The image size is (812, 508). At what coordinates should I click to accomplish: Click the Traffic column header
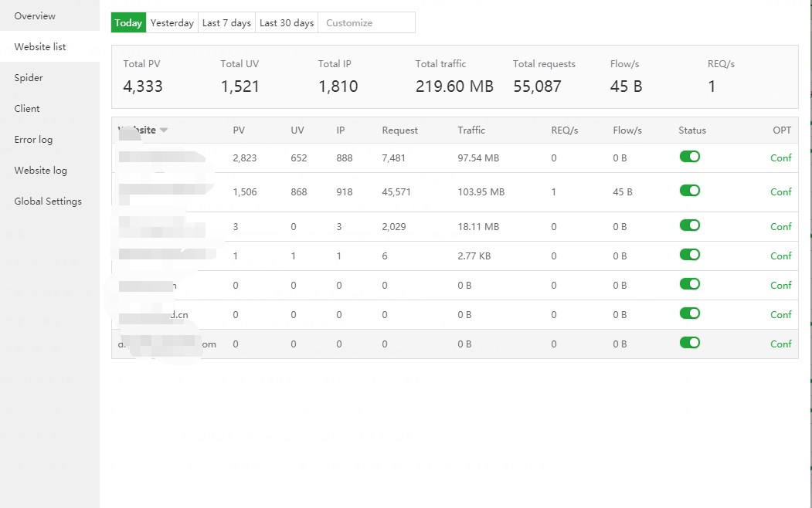coord(471,130)
